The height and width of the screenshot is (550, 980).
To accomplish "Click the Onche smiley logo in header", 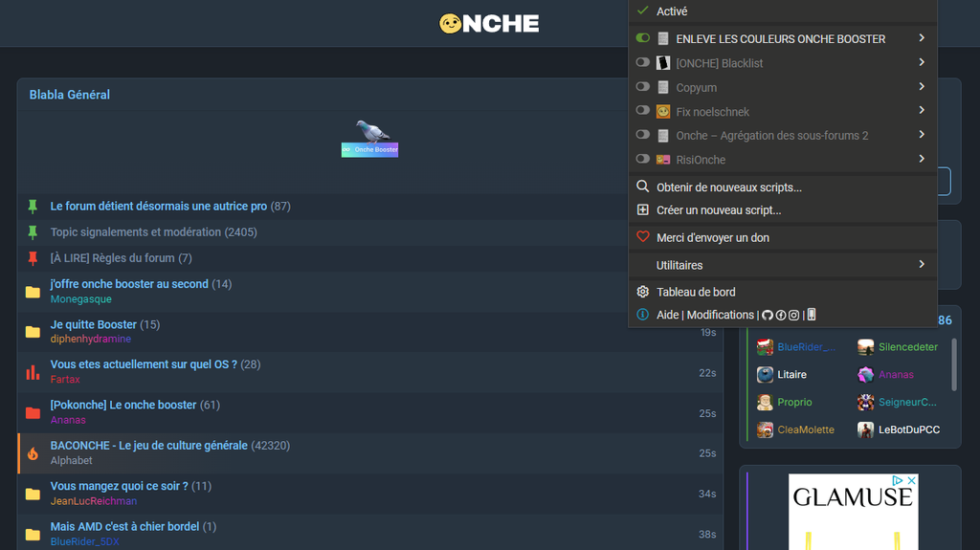I will tap(451, 23).
